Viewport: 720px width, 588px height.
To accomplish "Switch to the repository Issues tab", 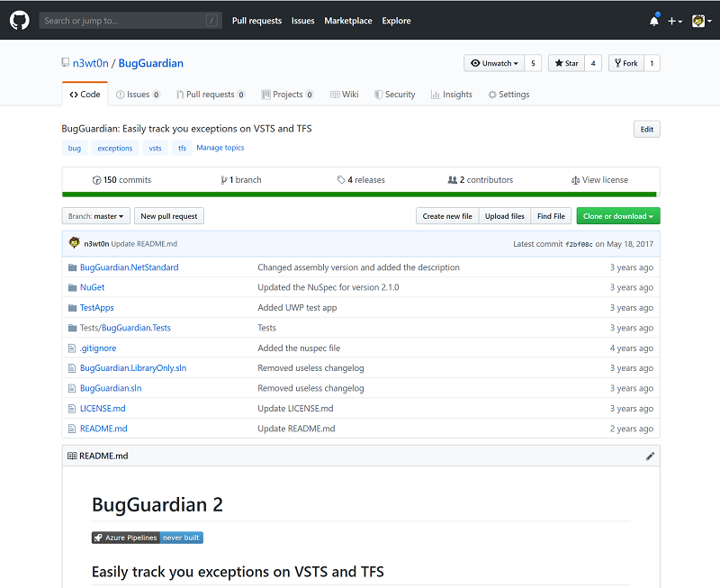I will [x=138, y=95].
